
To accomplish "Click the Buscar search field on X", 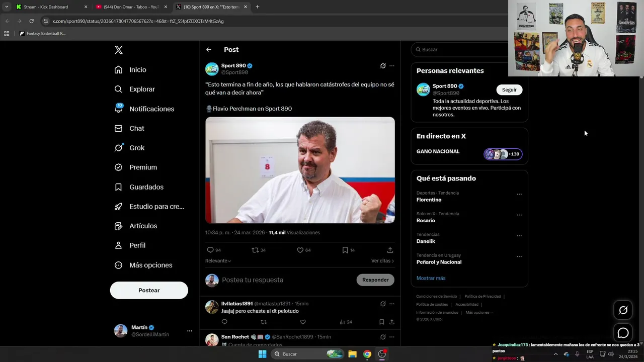I will coord(460,50).
